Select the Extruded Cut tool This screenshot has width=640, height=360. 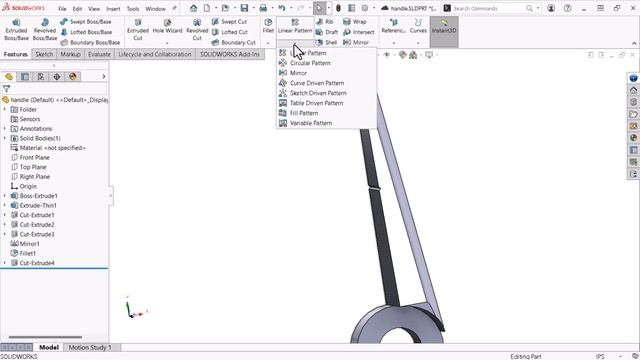coord(138,30)
